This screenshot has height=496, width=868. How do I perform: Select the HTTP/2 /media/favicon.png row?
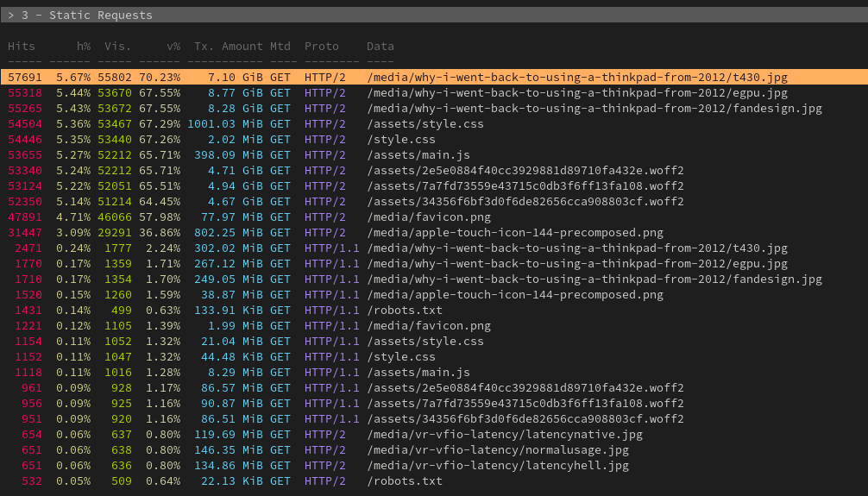click(x=428, y=217)
